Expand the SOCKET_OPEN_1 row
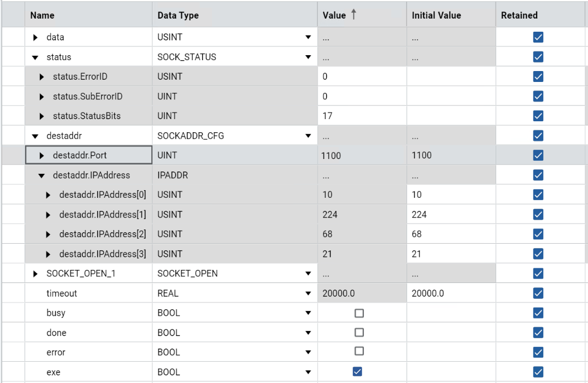Screen dimensions: 588x383 (36, 274)
